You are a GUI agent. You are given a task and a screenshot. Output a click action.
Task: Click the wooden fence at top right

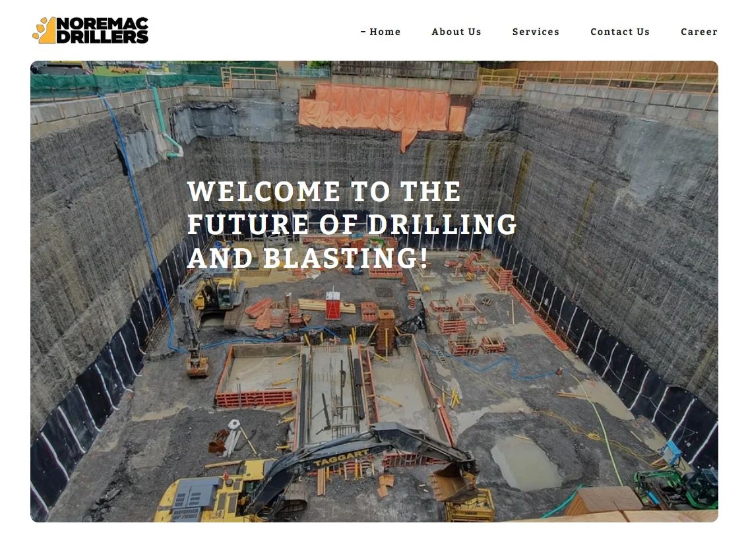coord(615,67)
